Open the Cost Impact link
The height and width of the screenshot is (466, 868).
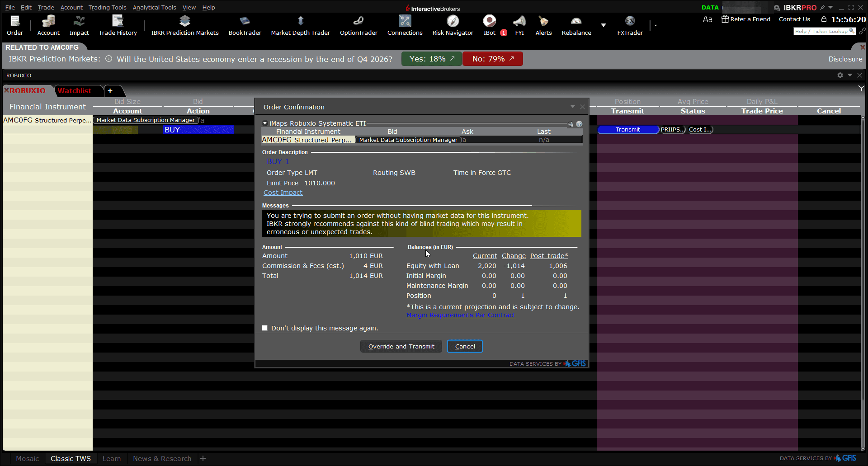[283, 193]
